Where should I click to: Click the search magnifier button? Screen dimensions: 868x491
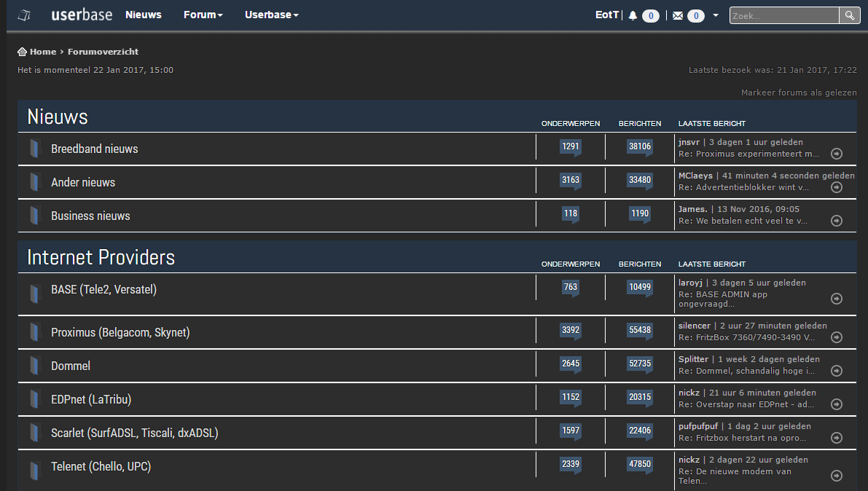tap(849, 15)
